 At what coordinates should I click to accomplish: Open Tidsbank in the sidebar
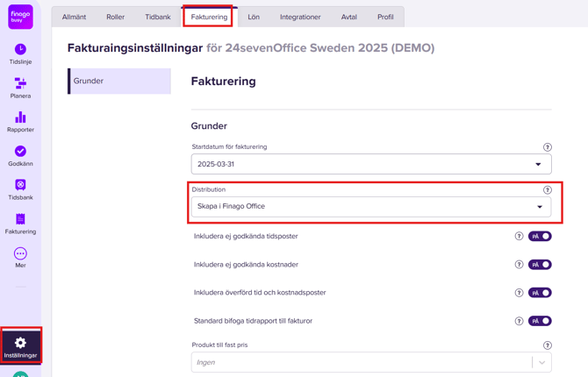(x=20, y=189)
